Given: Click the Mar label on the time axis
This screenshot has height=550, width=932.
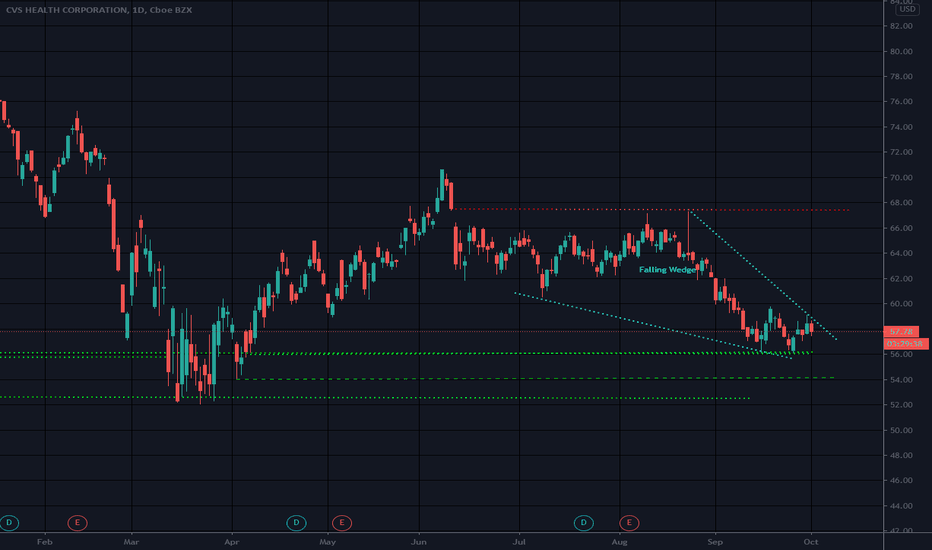Looking at the screenshot, I should tap(131, 542).
